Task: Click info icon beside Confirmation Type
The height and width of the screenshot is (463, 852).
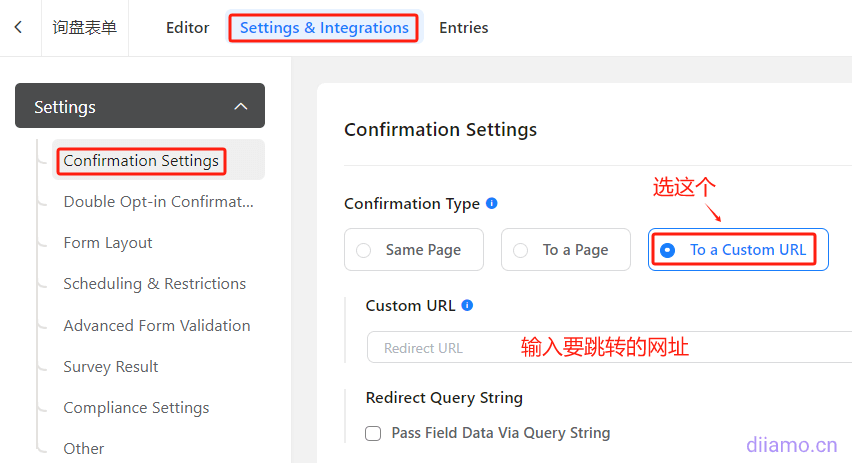Action: point(491,203)
